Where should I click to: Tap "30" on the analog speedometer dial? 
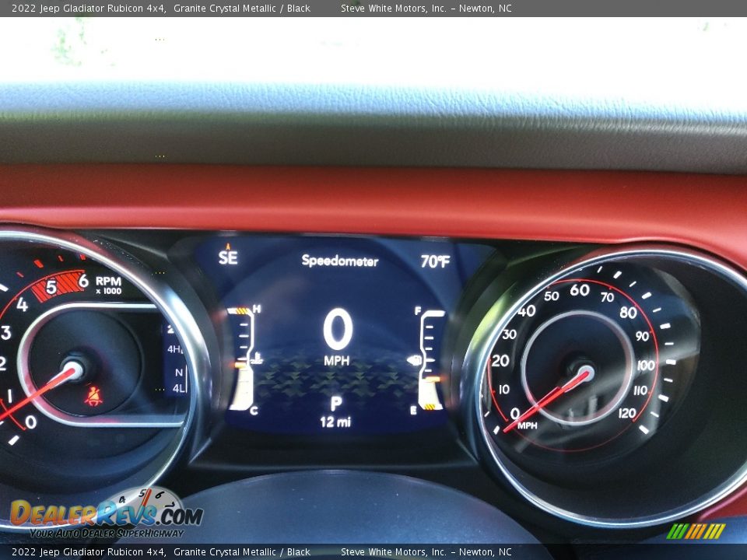[509, 334]
